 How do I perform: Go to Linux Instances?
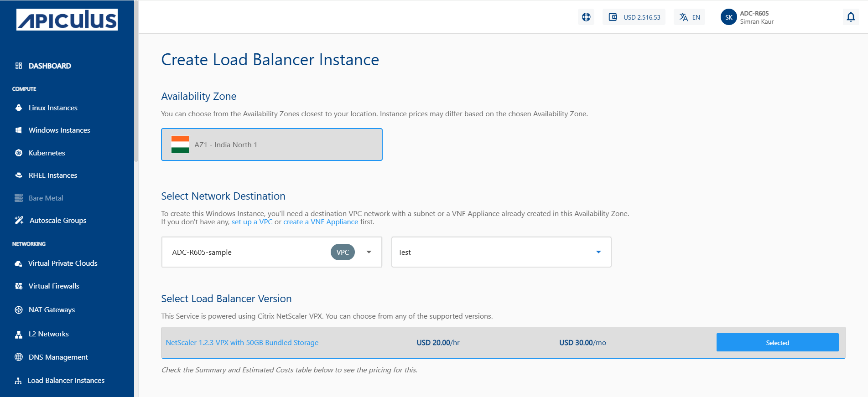[x=53, y=108]
